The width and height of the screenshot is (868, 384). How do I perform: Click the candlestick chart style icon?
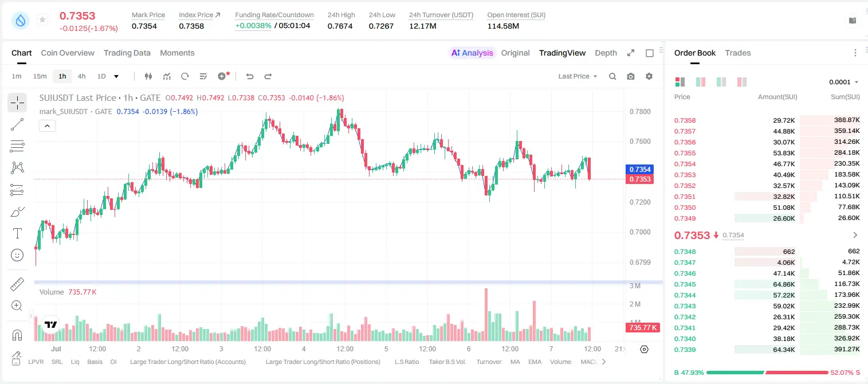[x=148, y=76]
